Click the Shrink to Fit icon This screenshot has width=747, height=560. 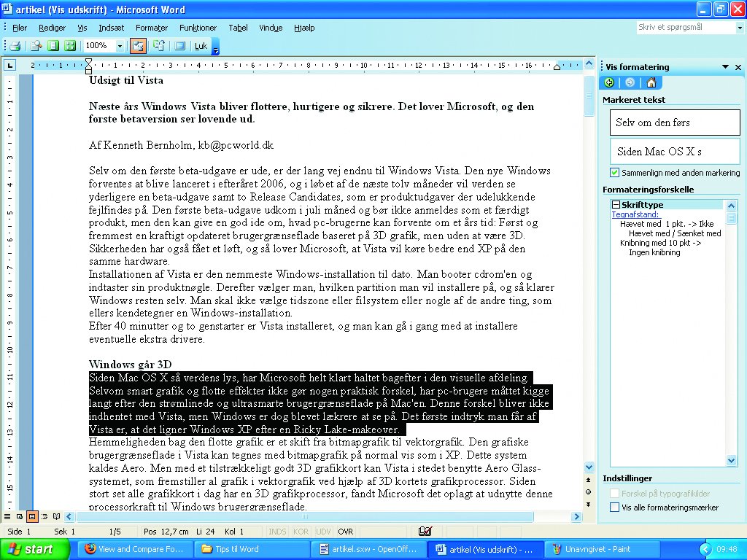pos(158,46)
